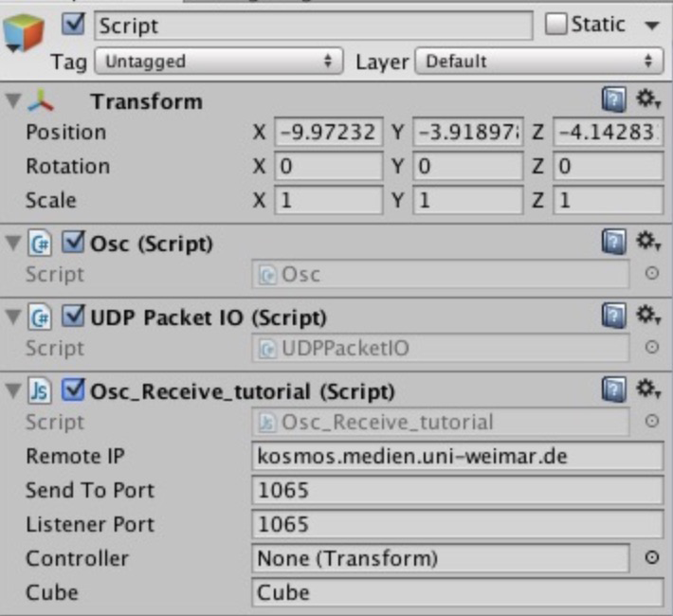
Task: Uncheck the UDP Packet IO component
Action: tap(74, 317)
